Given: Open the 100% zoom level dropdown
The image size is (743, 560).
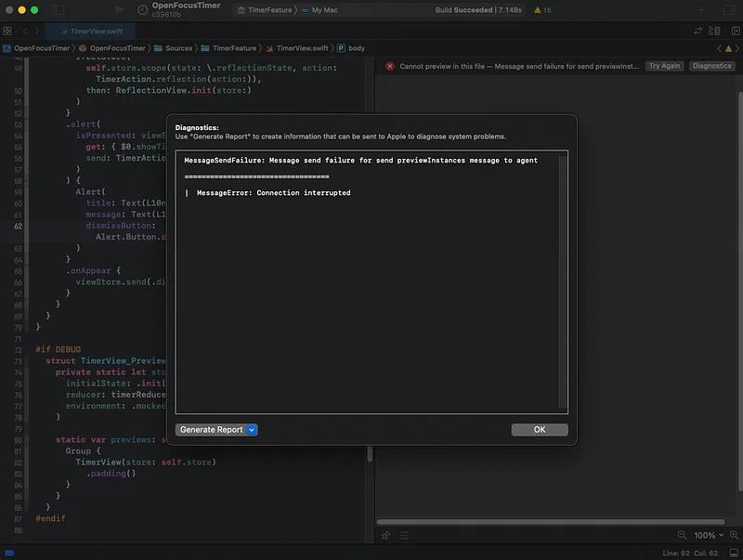Looking at the screenshot, I should [709, 535].
